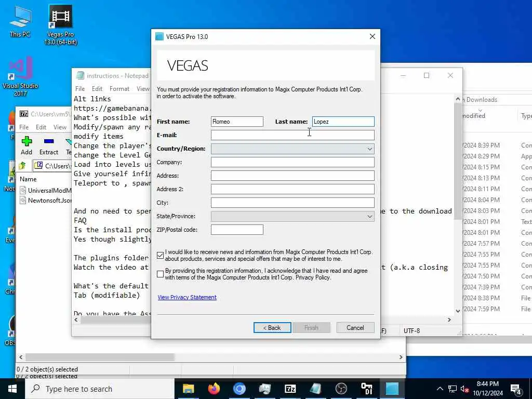Open the Country/Region dropdown
This screenshot has width=532, height=399.
tap(292, 149)
